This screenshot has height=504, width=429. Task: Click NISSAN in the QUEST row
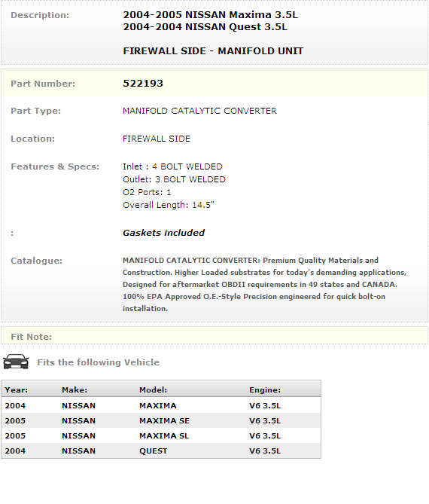point(79,451)
